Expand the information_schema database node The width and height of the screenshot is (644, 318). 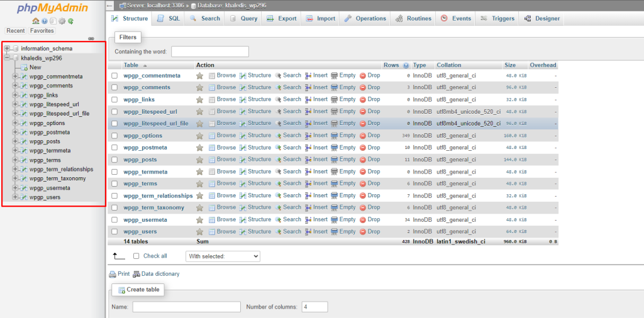pyautogui.click(x=7, y=48)
